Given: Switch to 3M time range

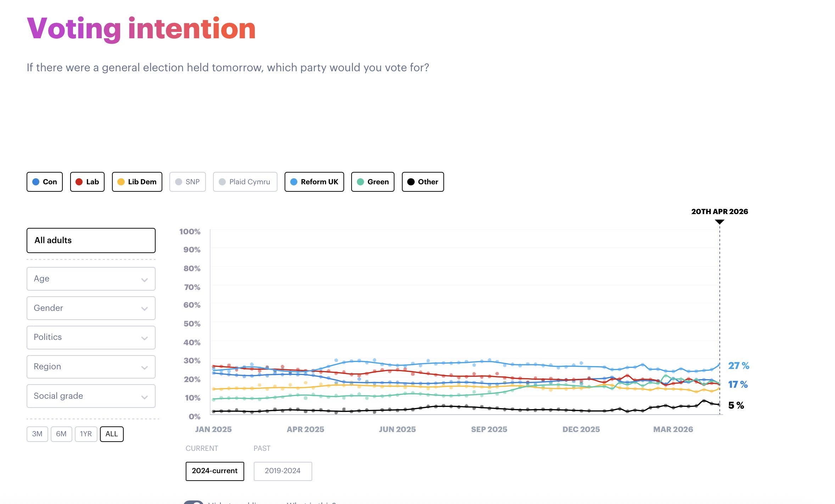Looking at the screenshot, I should click(x=37, y=434).
